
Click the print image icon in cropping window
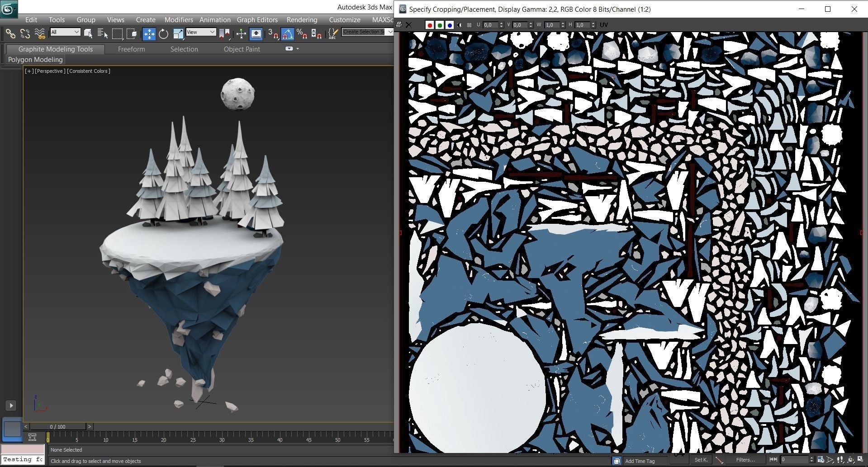point(399,25)
